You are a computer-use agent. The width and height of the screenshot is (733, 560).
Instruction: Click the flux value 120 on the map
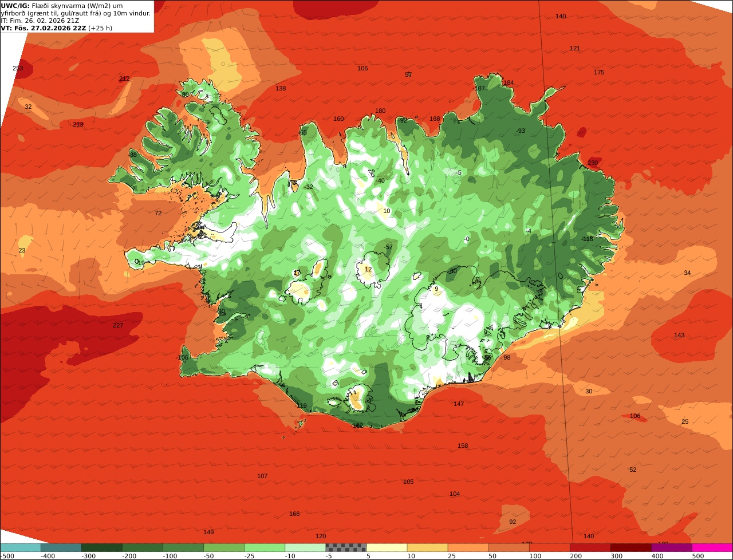321,536
